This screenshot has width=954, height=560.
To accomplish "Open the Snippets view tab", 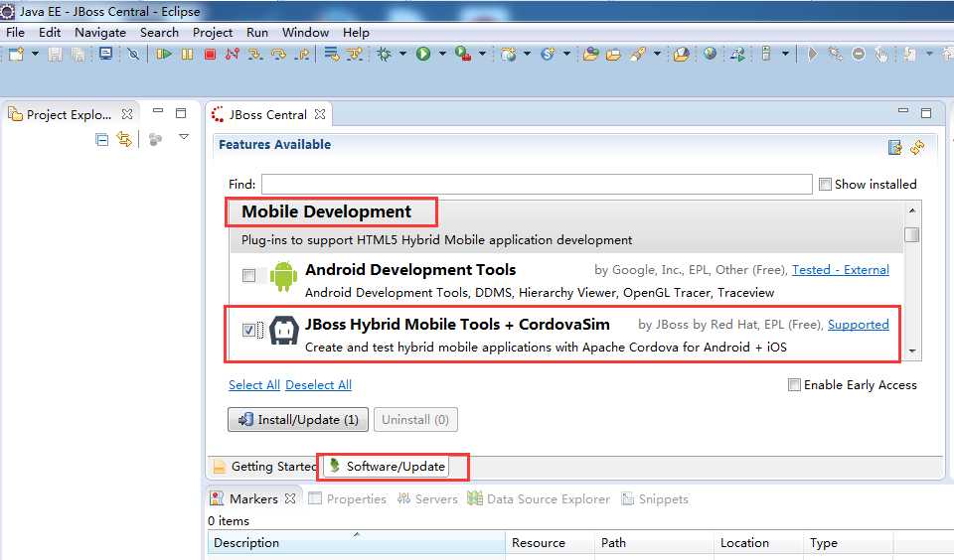I will [x=655, y=498].
